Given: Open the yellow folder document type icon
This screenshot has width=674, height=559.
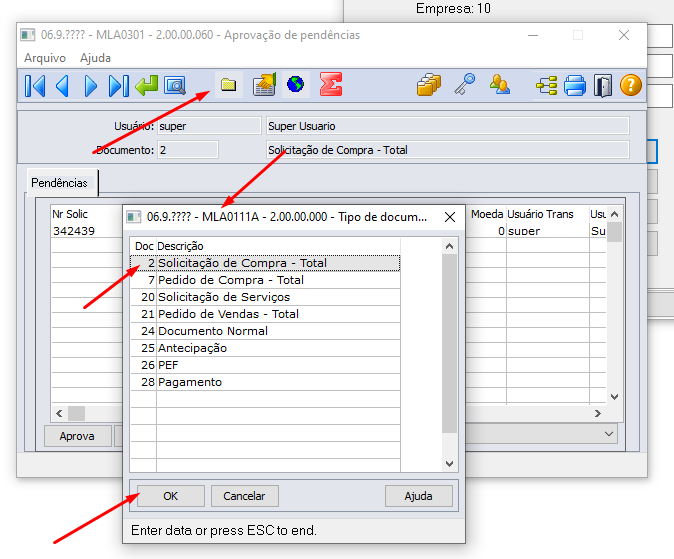Looking at the screenshot, I should 229,85.
